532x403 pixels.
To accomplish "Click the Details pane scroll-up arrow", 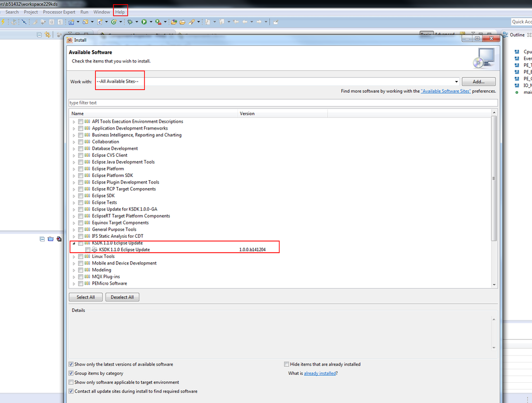I will pos(494,319).
